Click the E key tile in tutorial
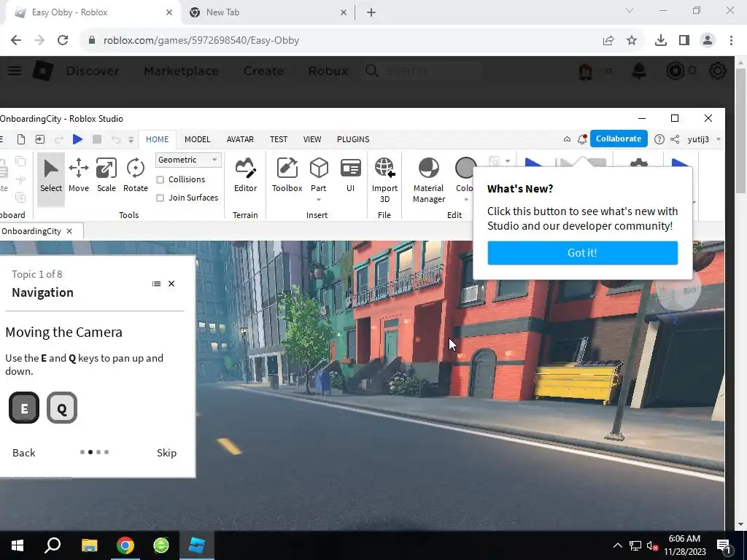This screenshot has width=747, height=560. coord(24,408)
